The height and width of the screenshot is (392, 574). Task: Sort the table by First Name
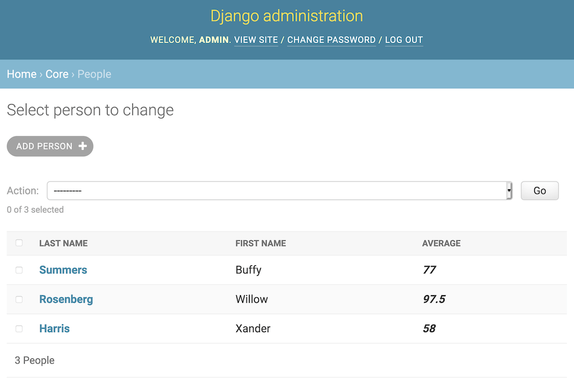coord(261,243)
